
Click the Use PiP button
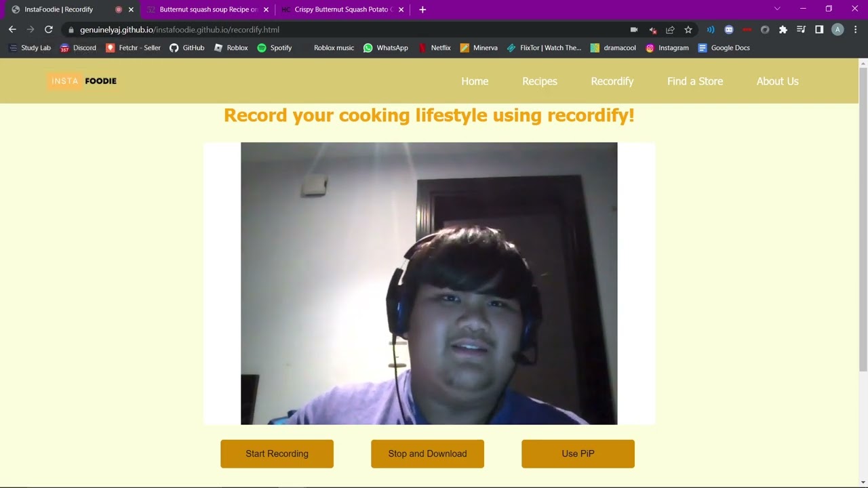coord(578,453)
